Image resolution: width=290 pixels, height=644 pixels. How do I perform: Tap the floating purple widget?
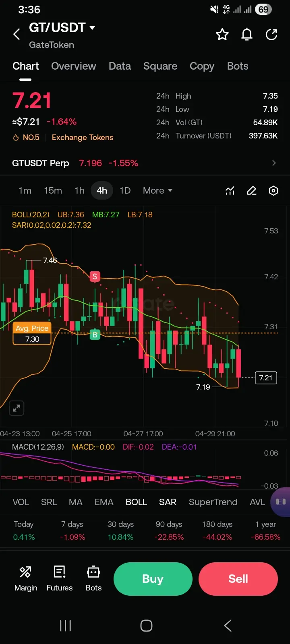[281, 502]
